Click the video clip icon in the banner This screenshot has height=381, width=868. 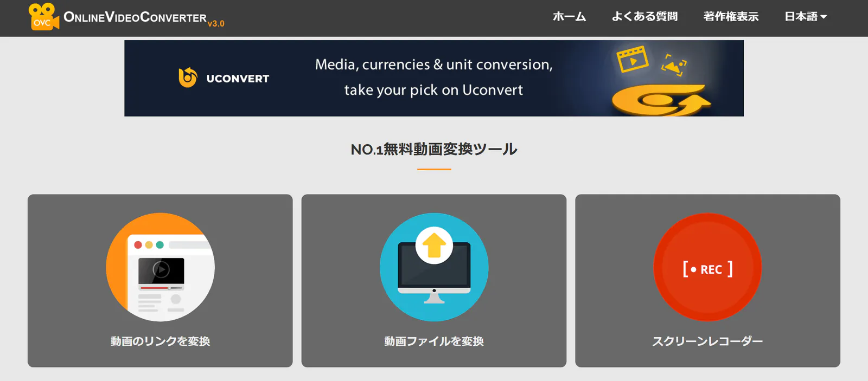pos(632,59)
